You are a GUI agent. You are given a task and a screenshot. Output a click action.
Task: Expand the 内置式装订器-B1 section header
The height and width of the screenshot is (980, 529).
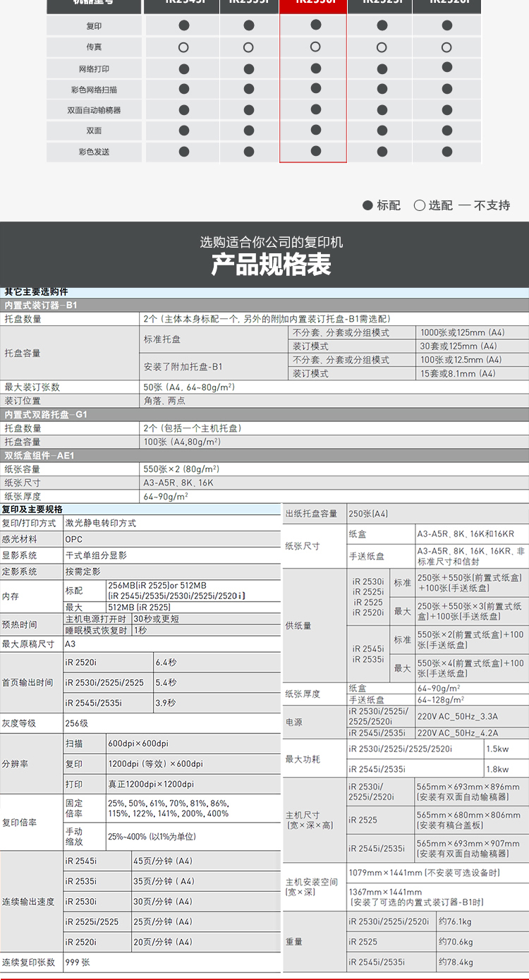click(x=41, y=306)
